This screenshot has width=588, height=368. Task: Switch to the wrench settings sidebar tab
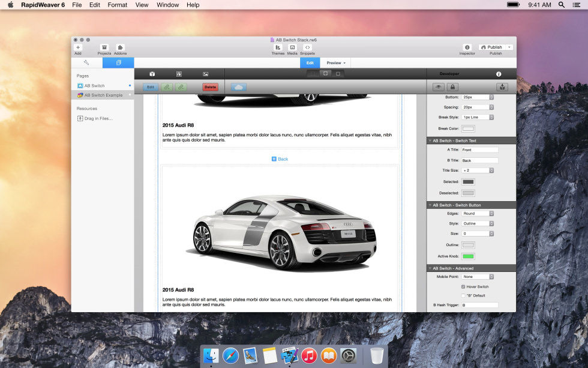point(86,62)
